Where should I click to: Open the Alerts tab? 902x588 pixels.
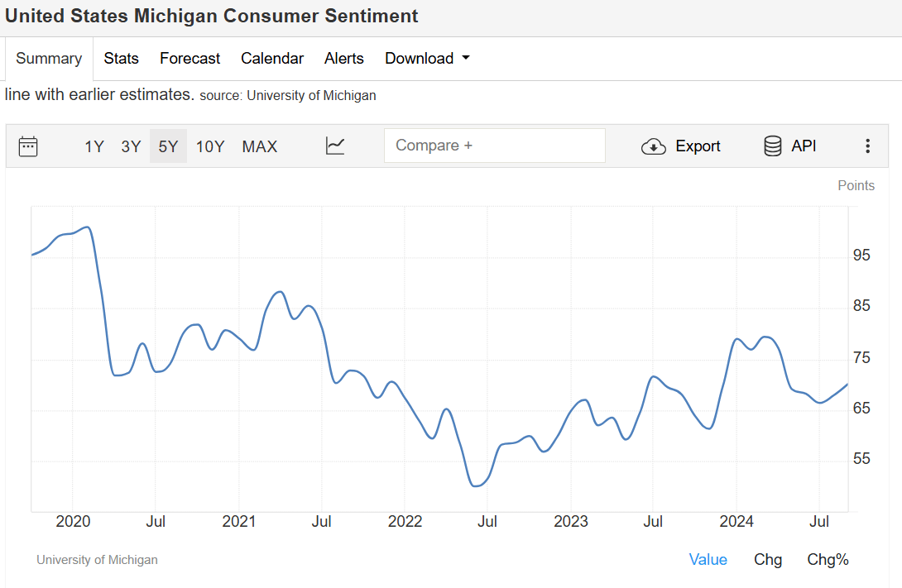coord(344,59)
